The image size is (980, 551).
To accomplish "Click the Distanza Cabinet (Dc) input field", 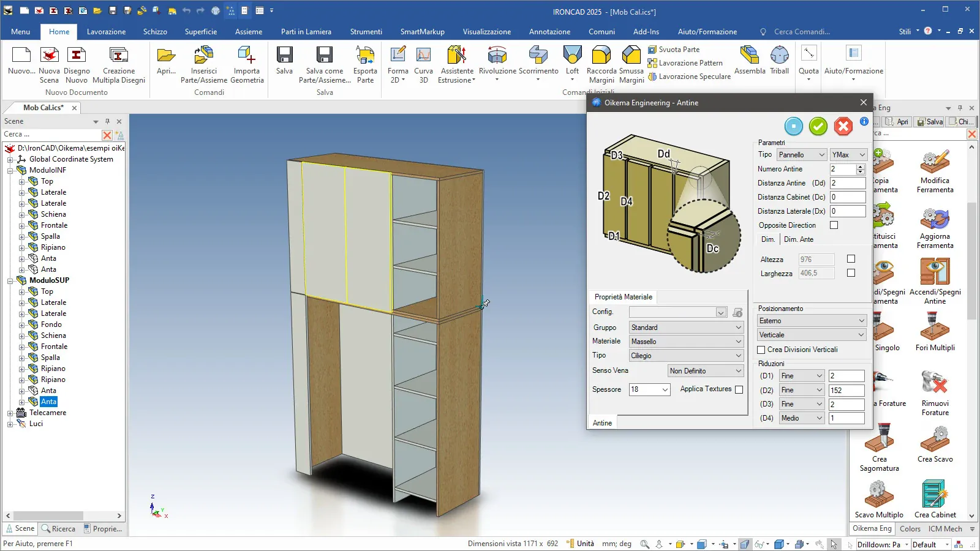I will coord(847,197).
